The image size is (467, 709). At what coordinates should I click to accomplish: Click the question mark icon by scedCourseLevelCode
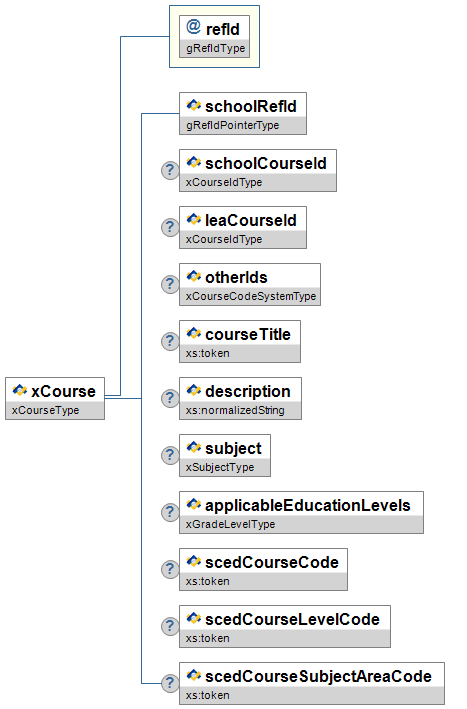pos(170,626)
